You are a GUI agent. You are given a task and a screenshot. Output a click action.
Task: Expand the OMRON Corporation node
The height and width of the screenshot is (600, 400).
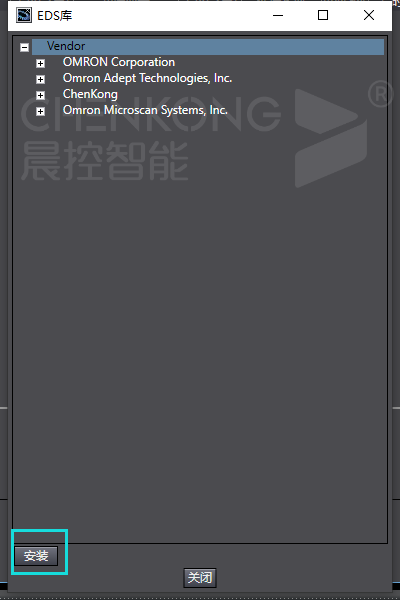coord(41,64)
